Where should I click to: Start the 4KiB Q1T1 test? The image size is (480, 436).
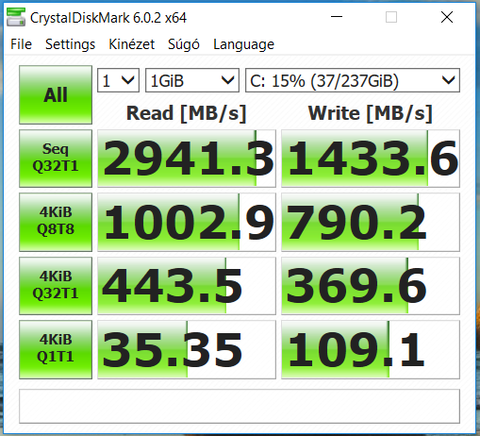click(x=56, y=349)
